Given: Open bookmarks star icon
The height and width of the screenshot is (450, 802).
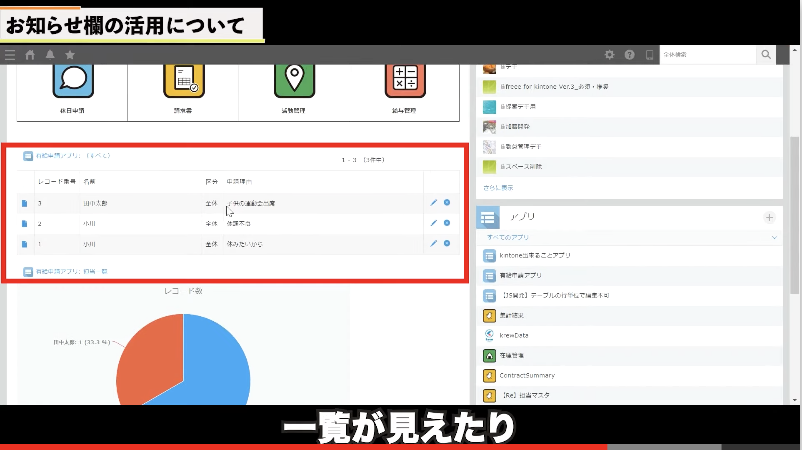Looking at the screenshot, I should [x=70, y=55].
